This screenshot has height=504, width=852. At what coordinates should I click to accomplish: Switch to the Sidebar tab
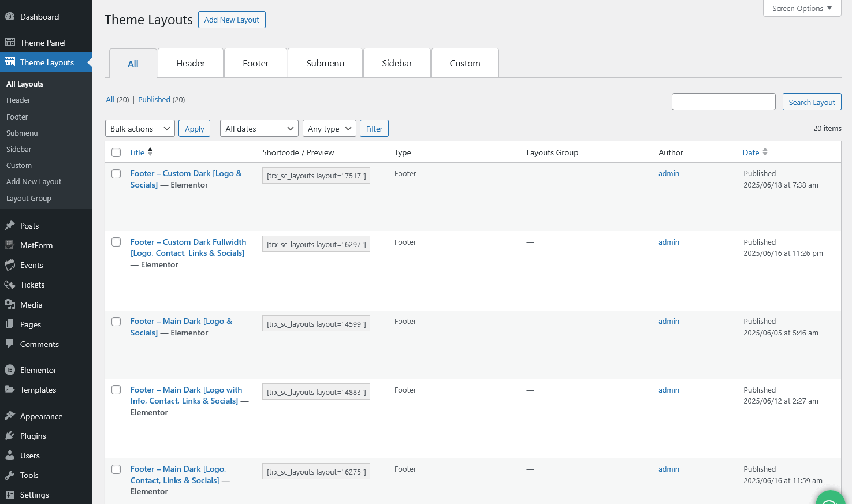tap(397, 63)
